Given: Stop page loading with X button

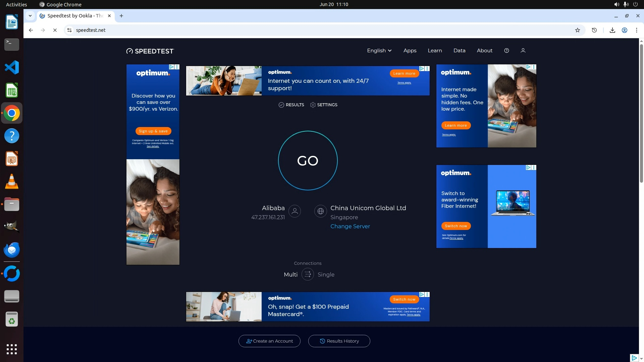Looking at the screenshot, I should click(55, 30).
